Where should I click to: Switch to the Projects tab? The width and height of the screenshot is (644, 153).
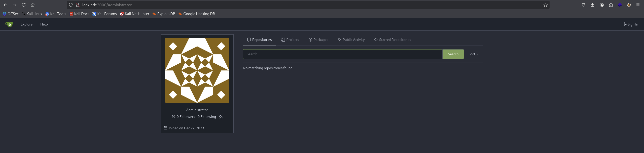[x=290, y=40]
